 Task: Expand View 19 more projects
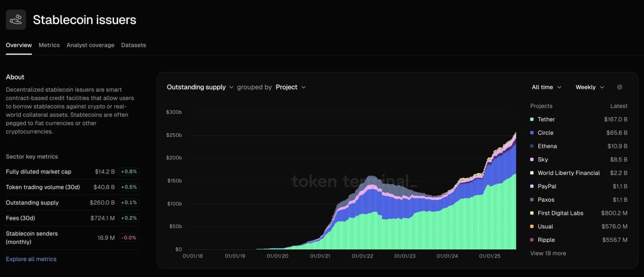click(x=548, y=253)
